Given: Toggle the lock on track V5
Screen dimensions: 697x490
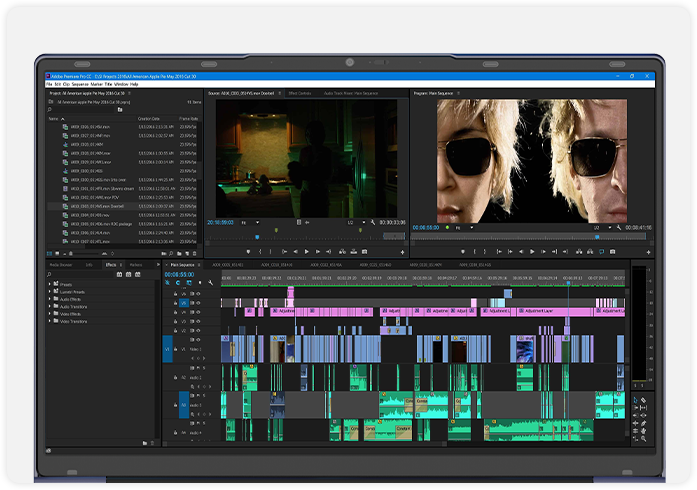Looking at the screenshot, I should pyautogui.click(x=176, y=301).
